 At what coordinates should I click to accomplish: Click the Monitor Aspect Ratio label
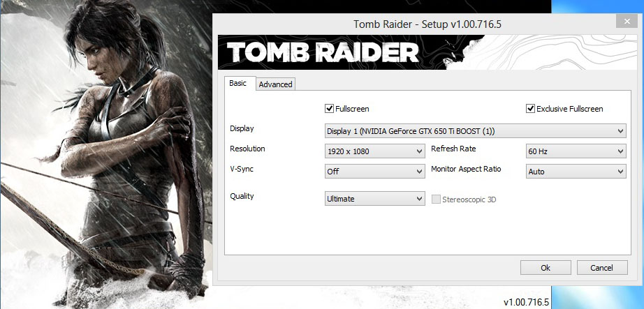466,169
